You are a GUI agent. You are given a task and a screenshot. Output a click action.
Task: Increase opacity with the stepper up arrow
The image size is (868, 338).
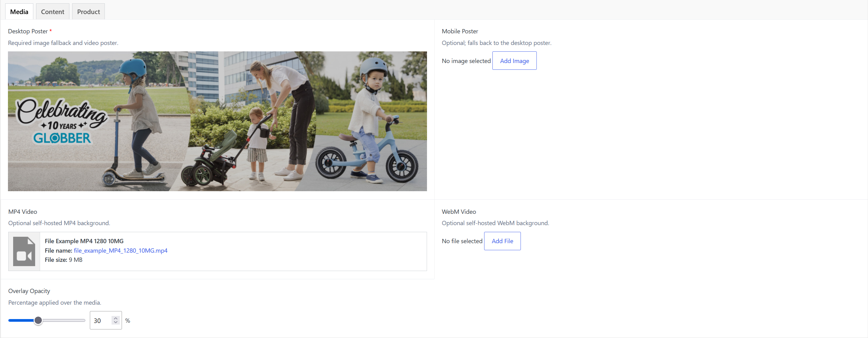tap(116, 318)
